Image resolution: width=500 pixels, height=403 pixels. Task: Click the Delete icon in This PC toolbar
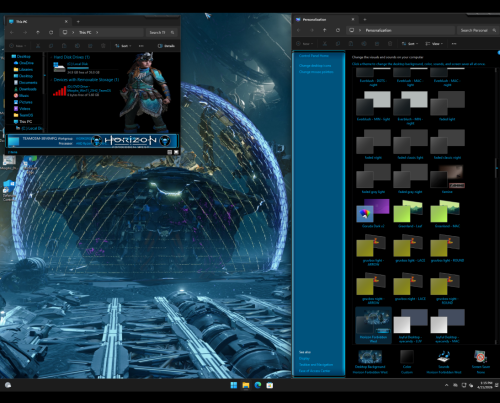(x=103, y=46)
